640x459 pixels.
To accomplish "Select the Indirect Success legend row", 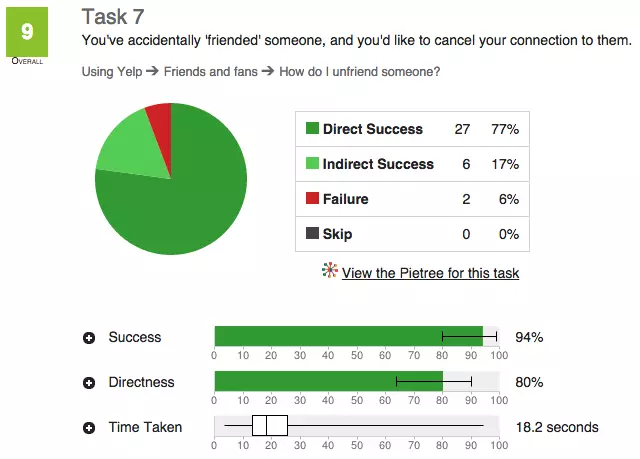I will tap(412, 164).
